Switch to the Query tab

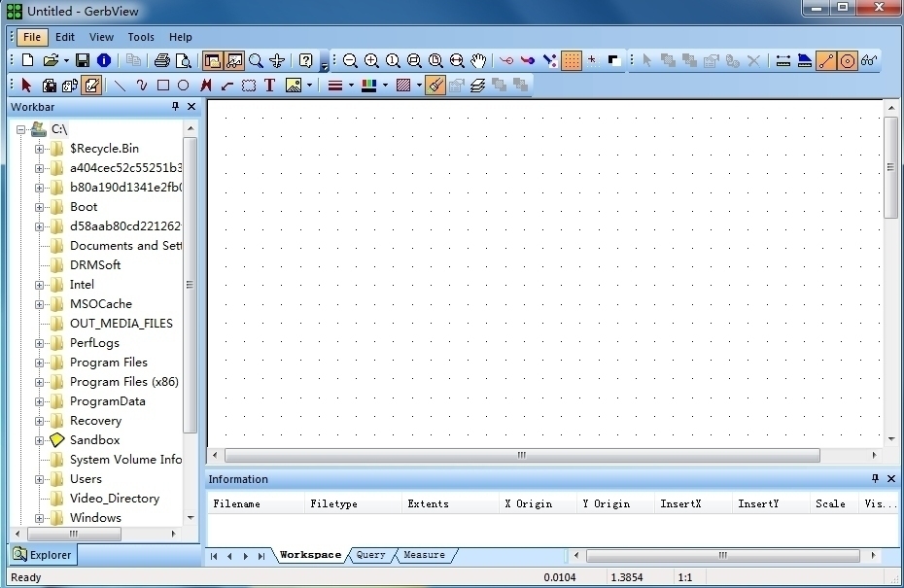tap(370, 555)
